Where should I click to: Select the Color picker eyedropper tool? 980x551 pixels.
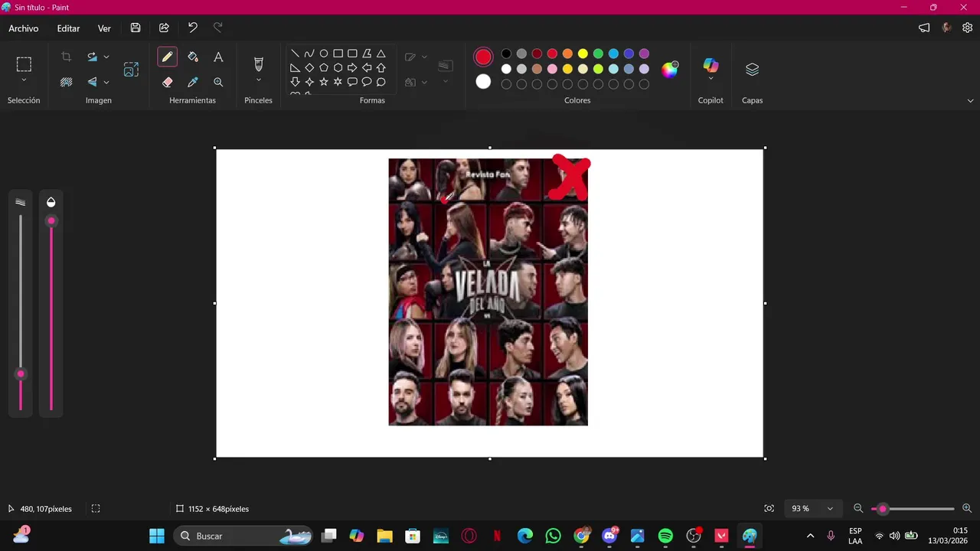[x=193, y=82]
